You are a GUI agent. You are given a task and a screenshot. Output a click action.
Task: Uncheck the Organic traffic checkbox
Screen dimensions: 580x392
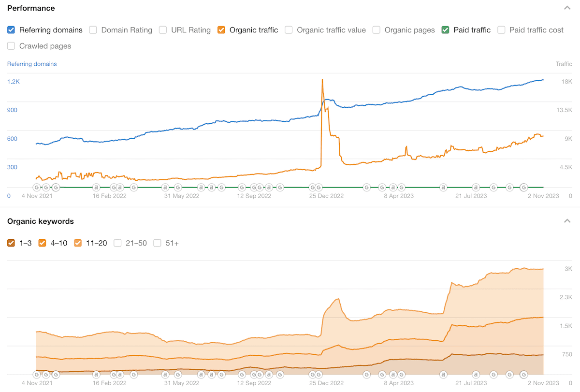coord(221,30)
